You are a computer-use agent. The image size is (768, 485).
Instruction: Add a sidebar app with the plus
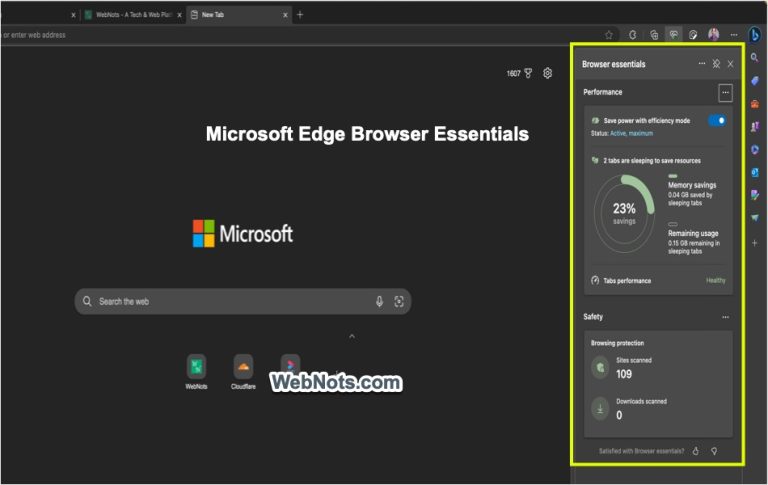pyautogui.click(x=755, y=243)
